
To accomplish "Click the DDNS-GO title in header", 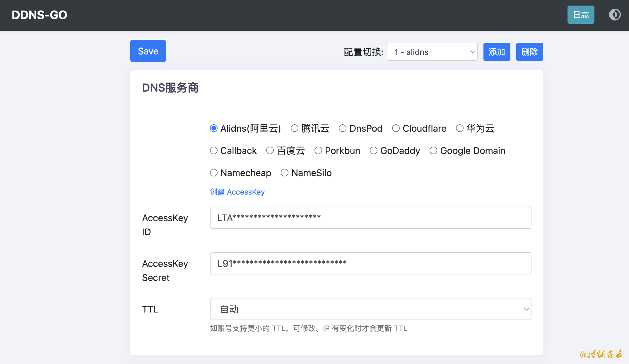I will point(39,15).
